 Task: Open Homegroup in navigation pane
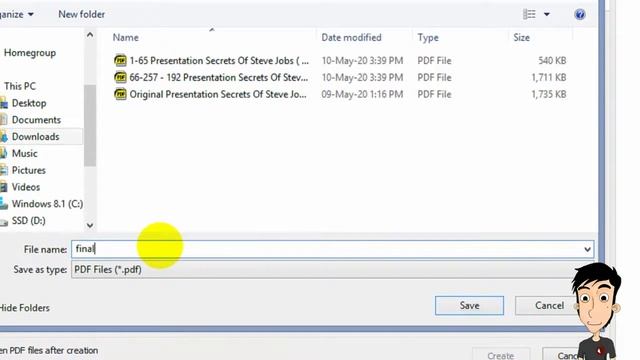pos(30,53)
